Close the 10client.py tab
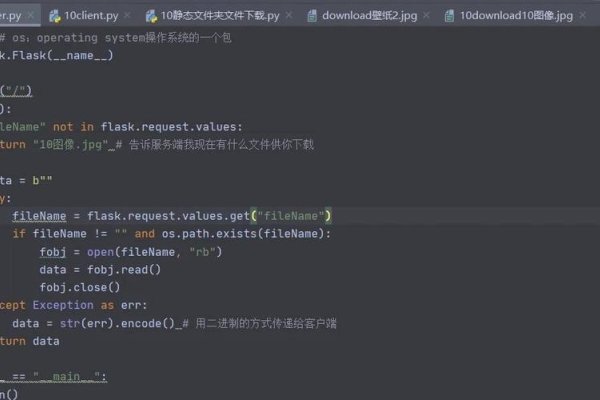The width and height of the screenshot is (600, 400). click(x=127, y=15)
